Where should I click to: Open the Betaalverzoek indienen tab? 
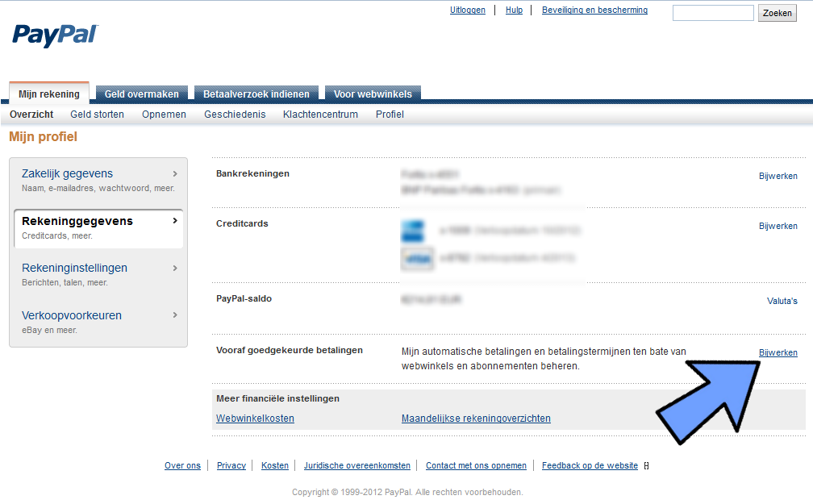[256, 94]
